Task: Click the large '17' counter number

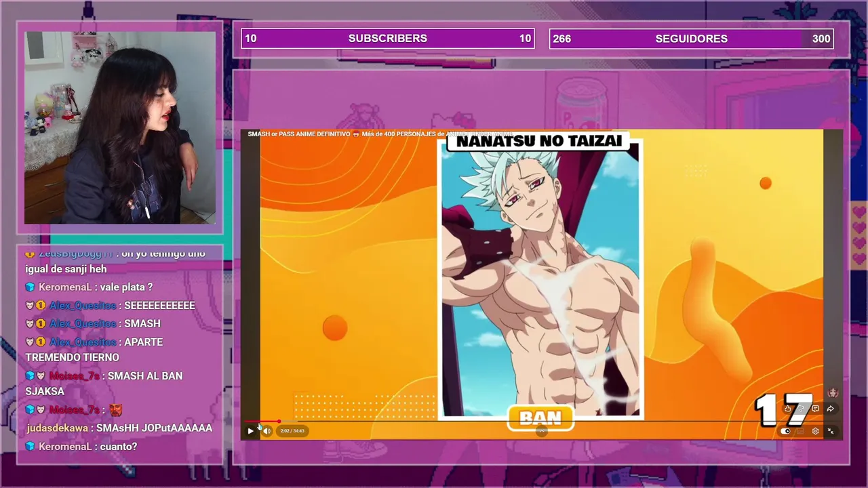Action: [x=783, y=409]
